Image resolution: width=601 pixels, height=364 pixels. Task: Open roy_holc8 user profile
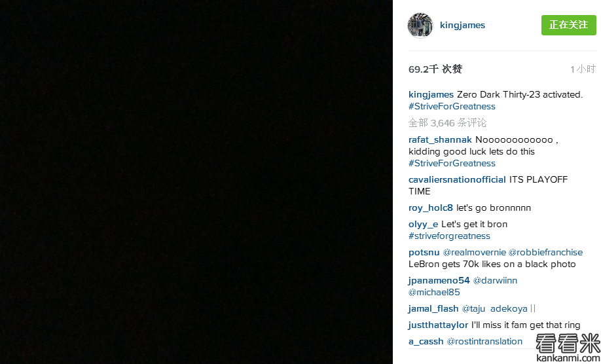tap(430, 208)
